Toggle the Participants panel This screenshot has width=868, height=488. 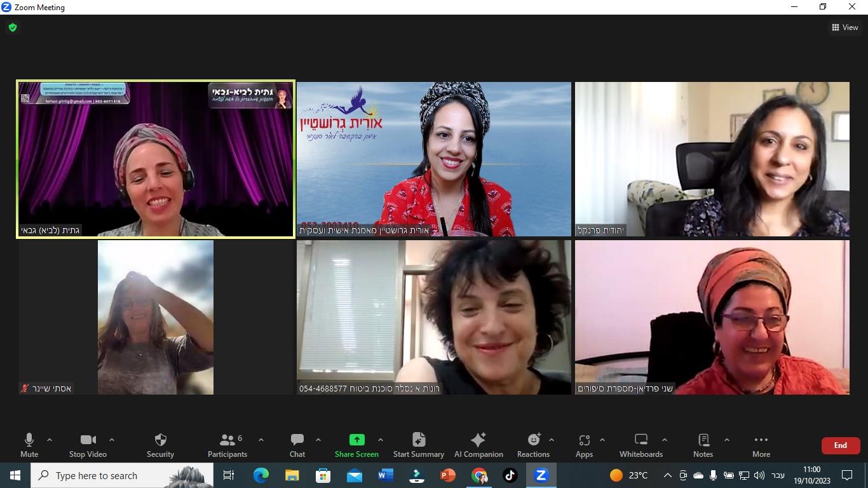tap(227, 445)
